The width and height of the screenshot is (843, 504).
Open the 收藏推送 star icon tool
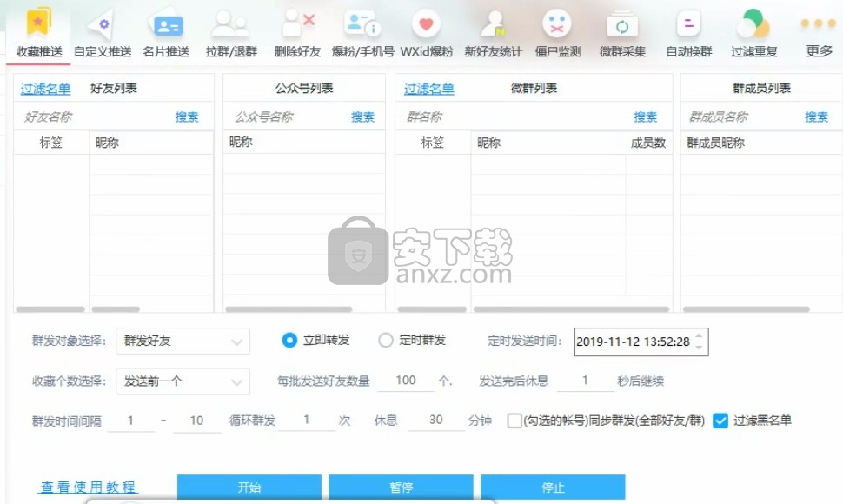point(38,23)
